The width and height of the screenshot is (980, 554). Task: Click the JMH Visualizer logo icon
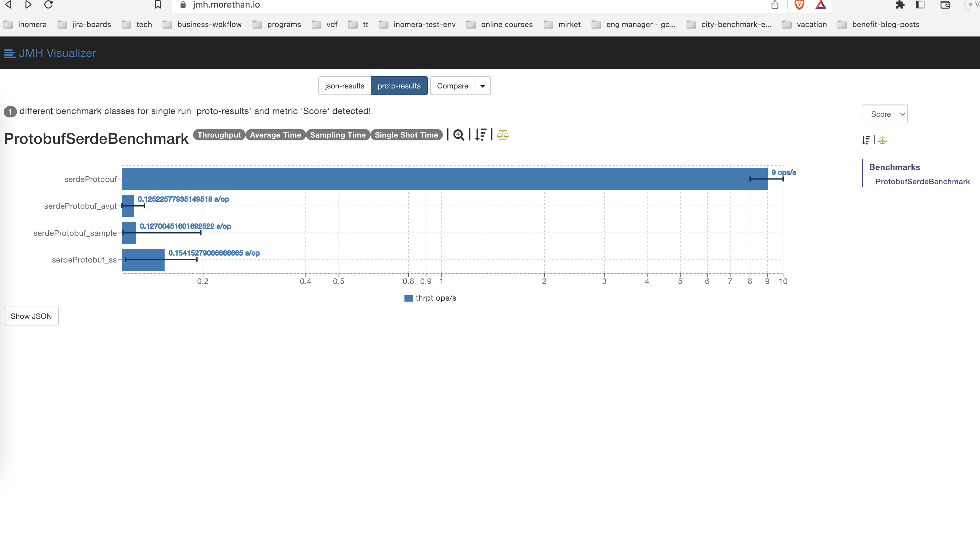point(9,53)
